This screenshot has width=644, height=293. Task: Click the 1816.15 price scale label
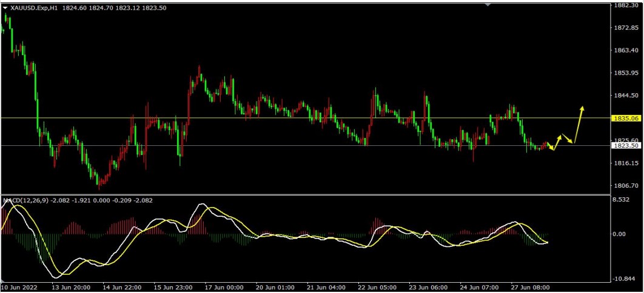pyautogui.click(x=626, y=163)
